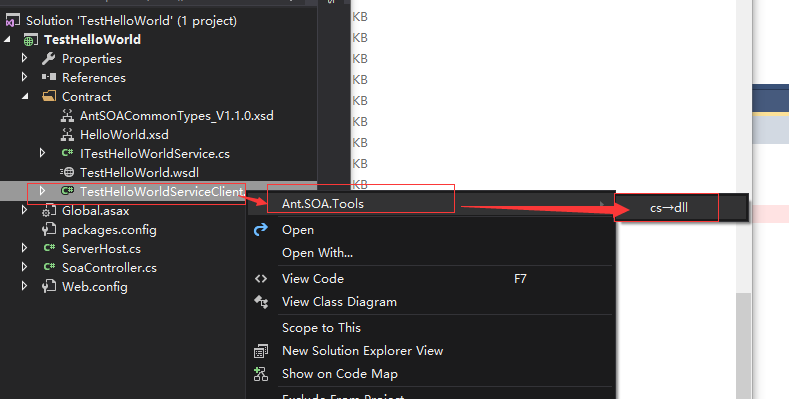789x399 pixels.
Task: Click the Show on Code Map icon
Action: tap(261, 374)
